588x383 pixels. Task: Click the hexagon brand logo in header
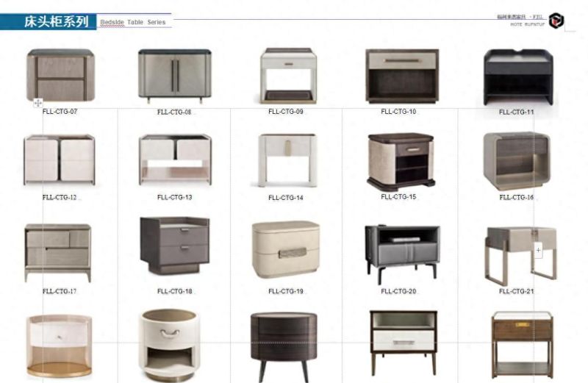[556, 21]
